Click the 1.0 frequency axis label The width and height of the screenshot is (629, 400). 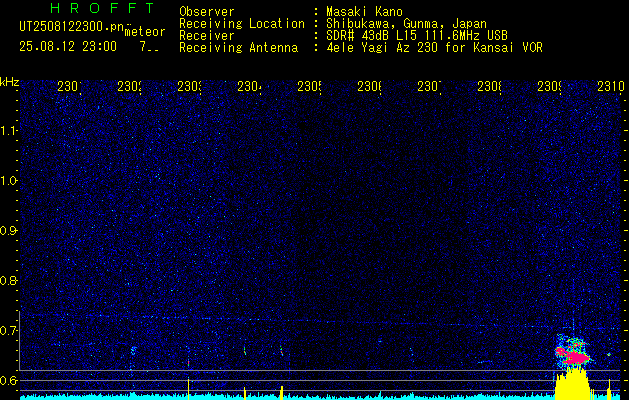click(x=9, y=181)
